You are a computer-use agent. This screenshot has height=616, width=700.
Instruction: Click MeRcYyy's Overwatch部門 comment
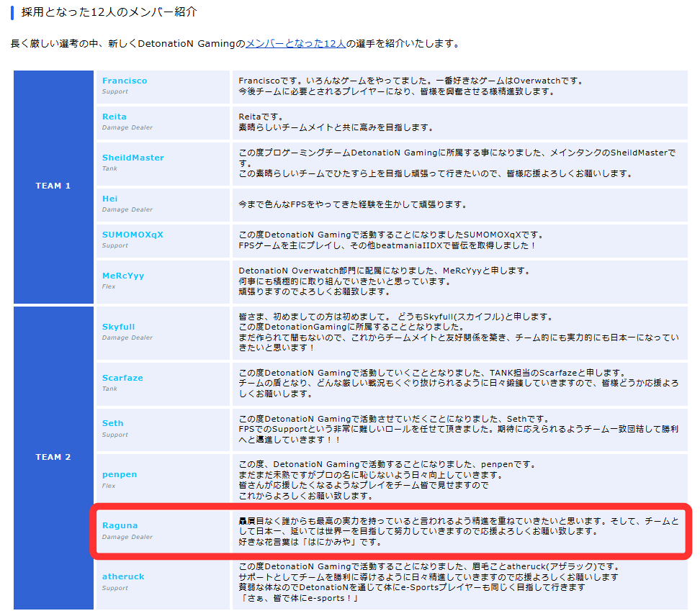pyautogui.click(x=385, y=281)
